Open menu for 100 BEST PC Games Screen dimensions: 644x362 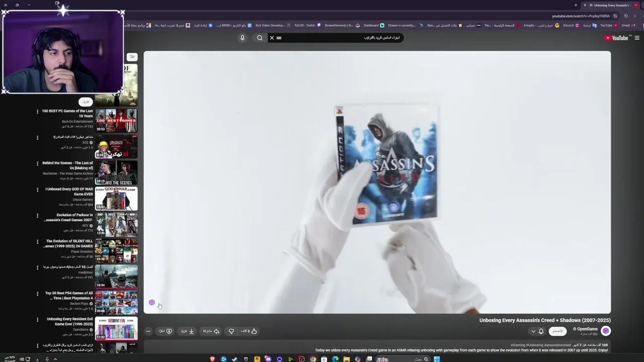pyautogui.click(x=37, y=112)
